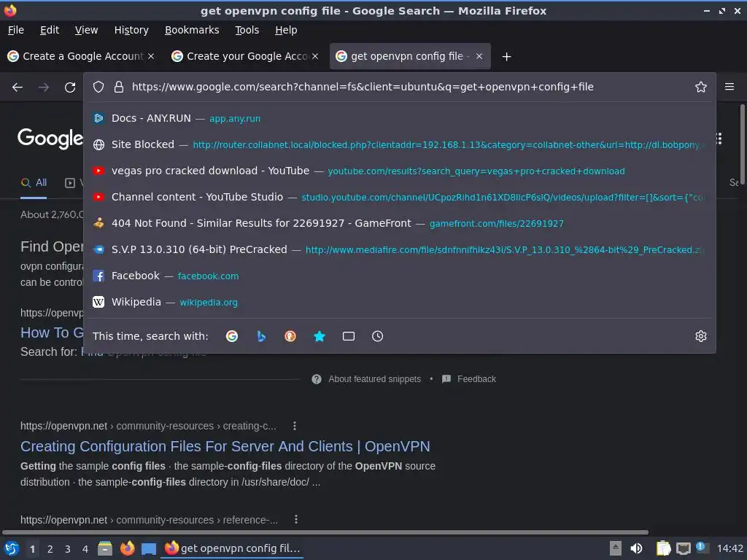Select Docs - ANY.RUN suggestion
The height and width of the screenshot is (560, 747).
click(x=399, y=118)
